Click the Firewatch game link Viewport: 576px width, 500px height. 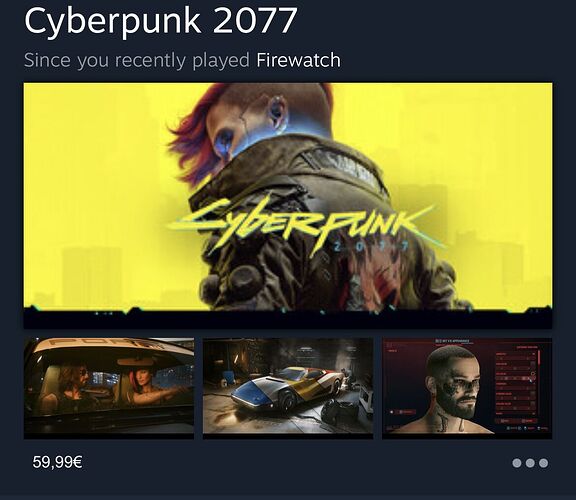(x=298, y=60)
